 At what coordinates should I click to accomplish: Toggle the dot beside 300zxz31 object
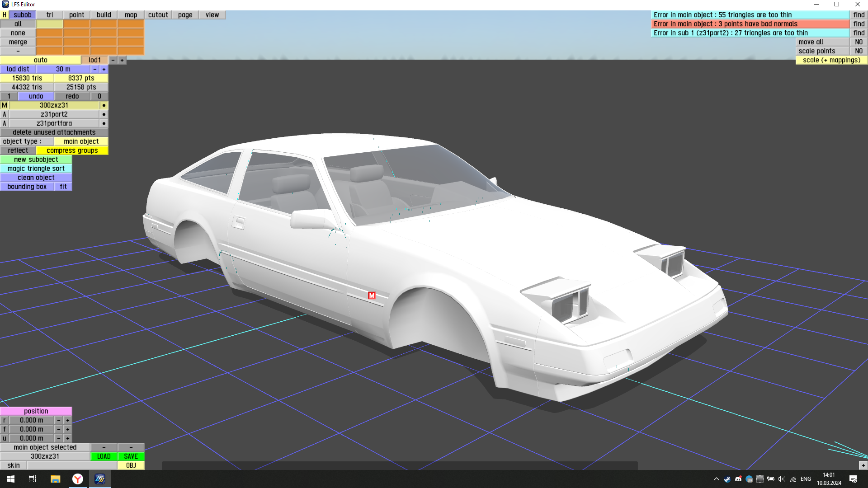(x=104, y=105)
